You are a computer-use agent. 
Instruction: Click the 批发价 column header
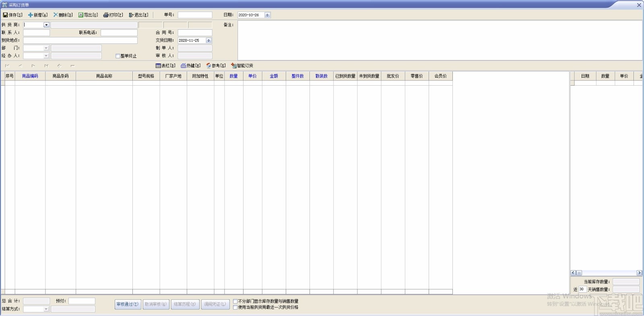pos(393,76)
